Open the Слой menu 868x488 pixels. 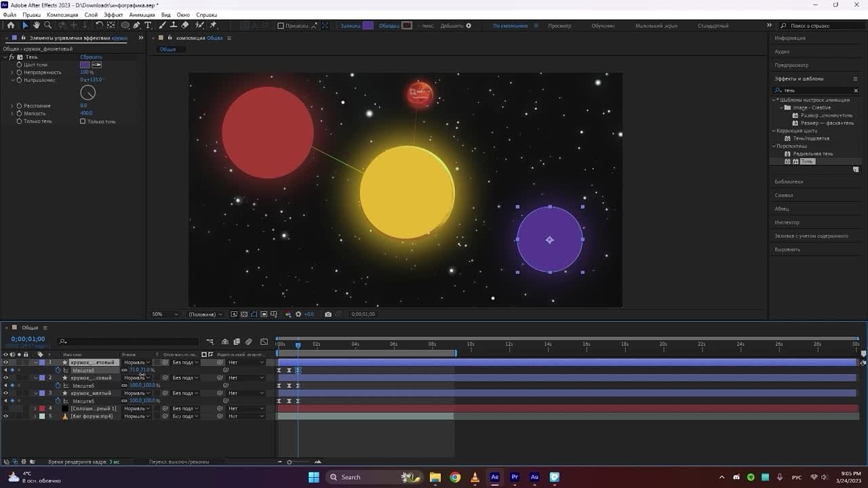pos(91,15)
